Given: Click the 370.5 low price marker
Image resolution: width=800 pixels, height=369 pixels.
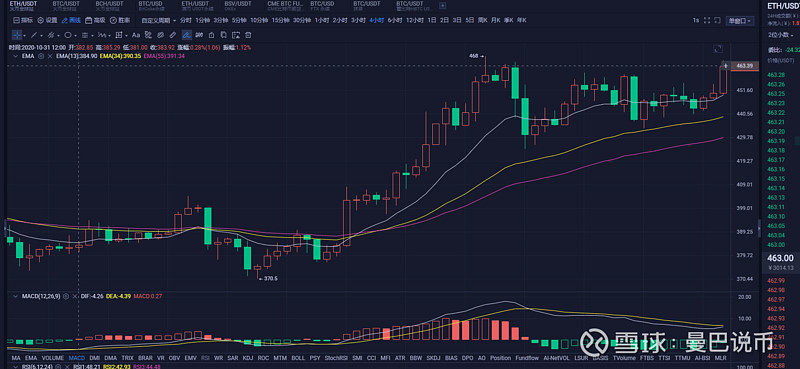Looking at the screenshot, I should [x=269, y=279].
